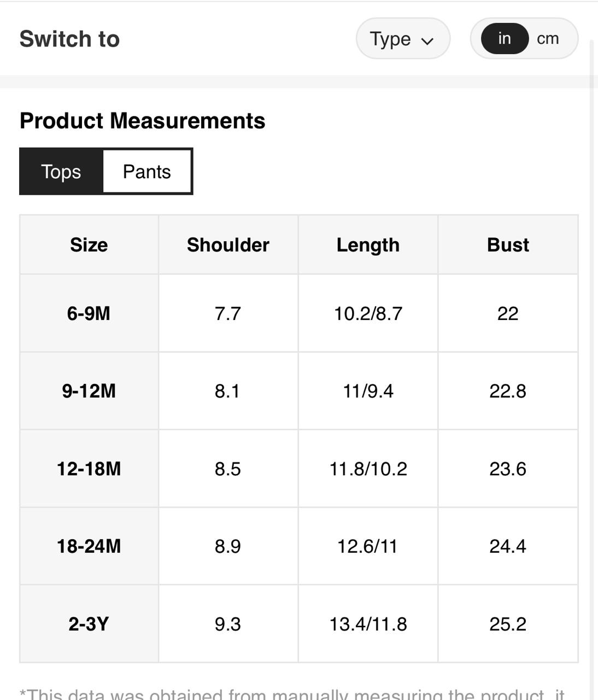Select the 9-12M size row
Viewport: 598px width, 700px height.
coord(89,391)
